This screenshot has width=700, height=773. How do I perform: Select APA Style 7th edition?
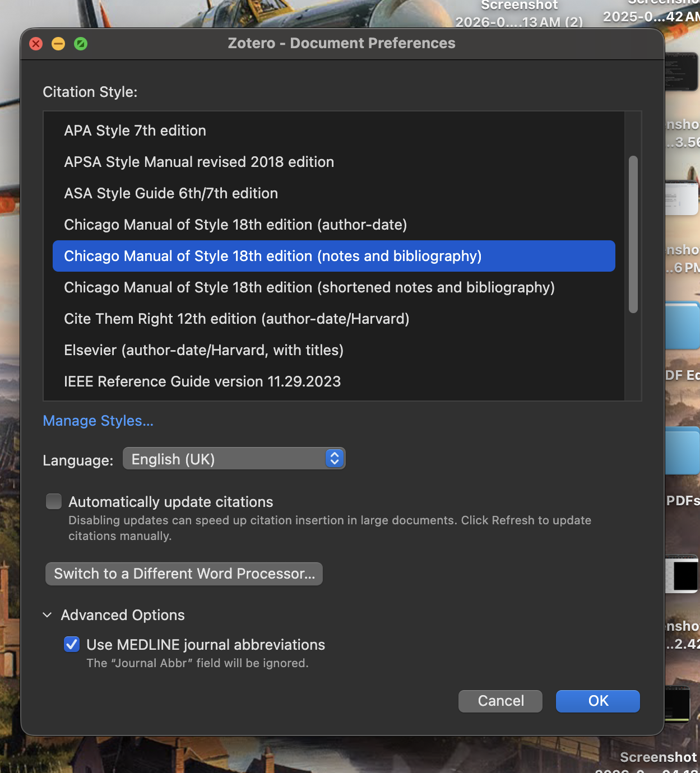pos(334,131)
